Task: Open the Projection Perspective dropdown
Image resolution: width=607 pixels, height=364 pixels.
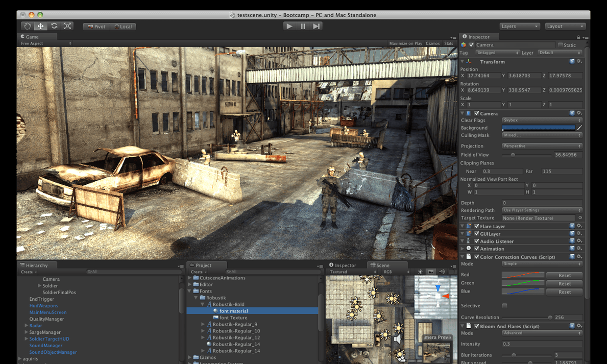Action: pyautogui.click(x=542, y=146)
